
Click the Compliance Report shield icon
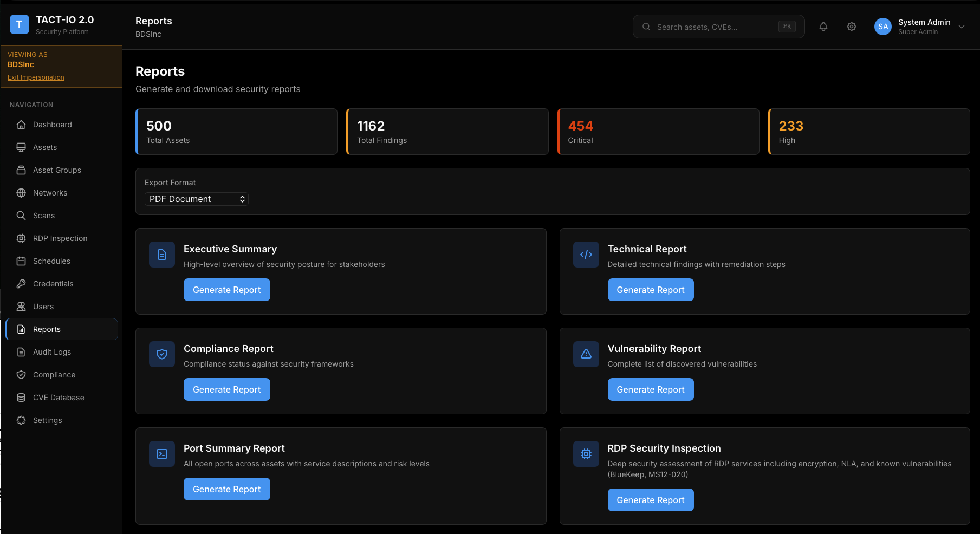coord(161,354)
